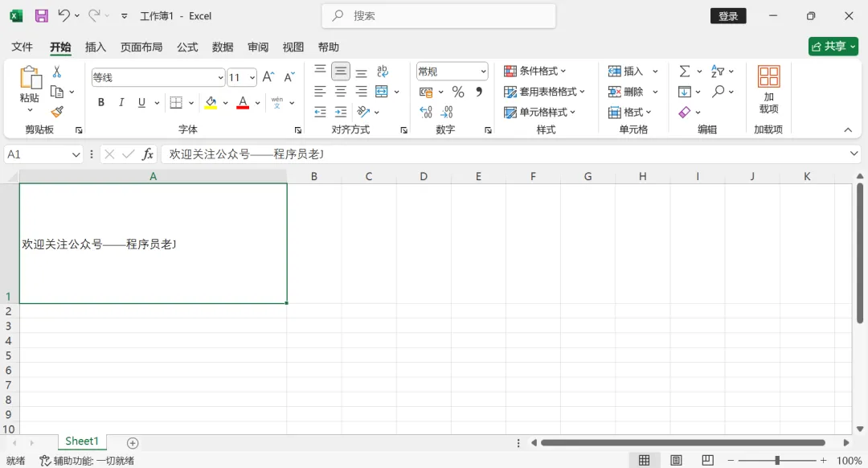
Task: Open 单元格样式 cell styles menu
Action: click(539, 112)
